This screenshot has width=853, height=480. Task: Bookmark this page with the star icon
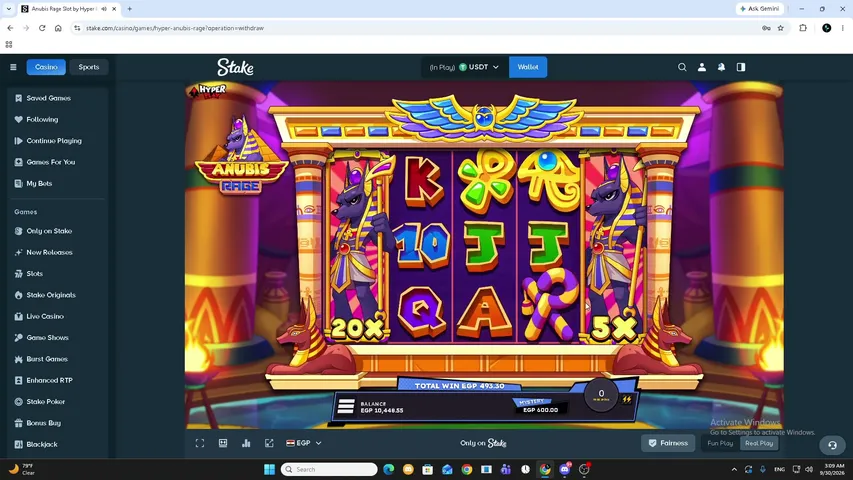(781, 28)
